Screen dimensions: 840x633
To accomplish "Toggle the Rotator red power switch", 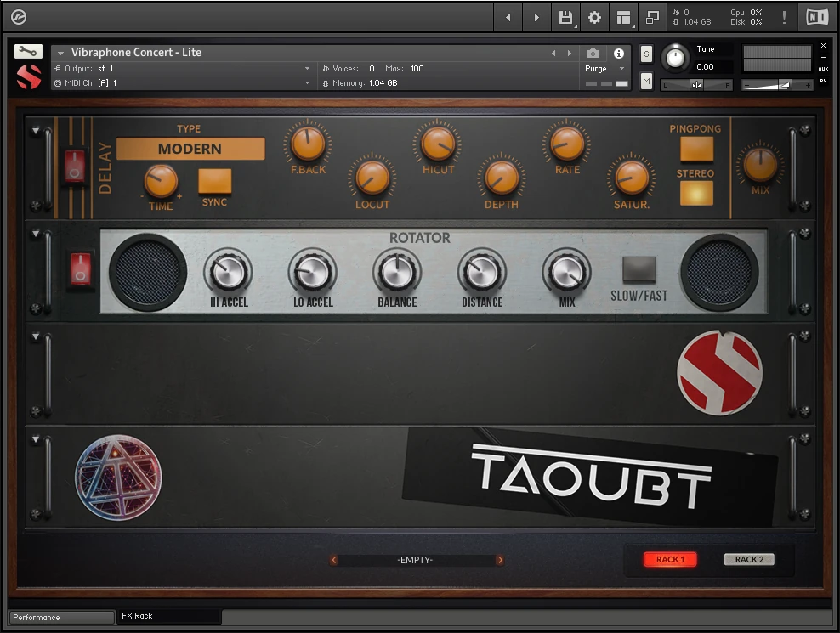I will coord(81,268).
